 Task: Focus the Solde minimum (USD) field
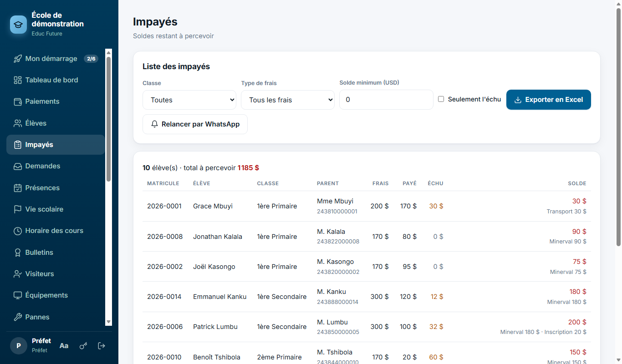pyautogui.click(x=386, y=100)
